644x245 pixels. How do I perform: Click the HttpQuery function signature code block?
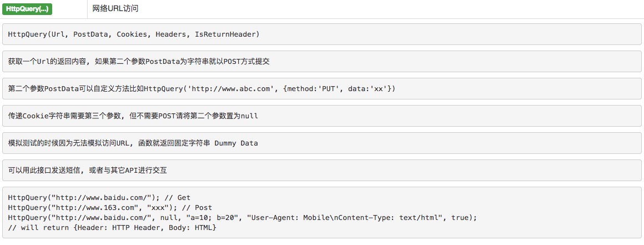(321, 34)
